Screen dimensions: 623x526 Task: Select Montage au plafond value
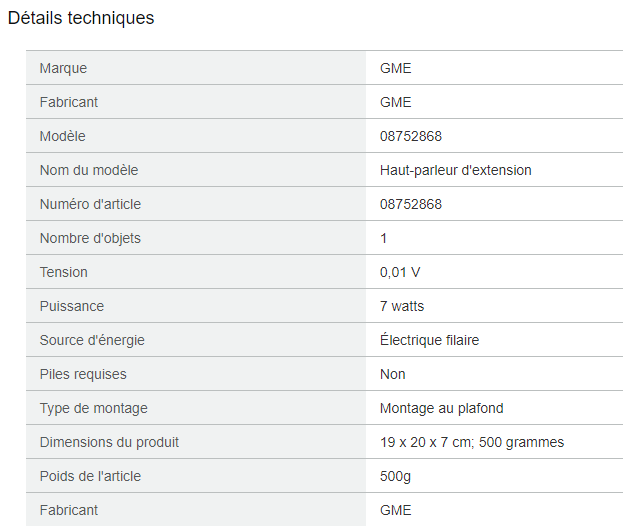click(x=441, y=408)
